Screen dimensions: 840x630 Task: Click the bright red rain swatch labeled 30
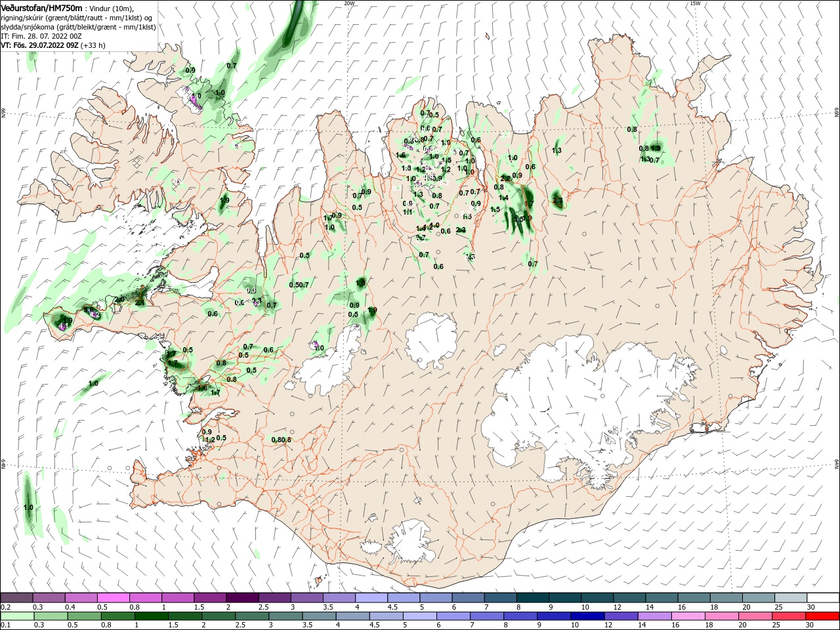[822, 616]
